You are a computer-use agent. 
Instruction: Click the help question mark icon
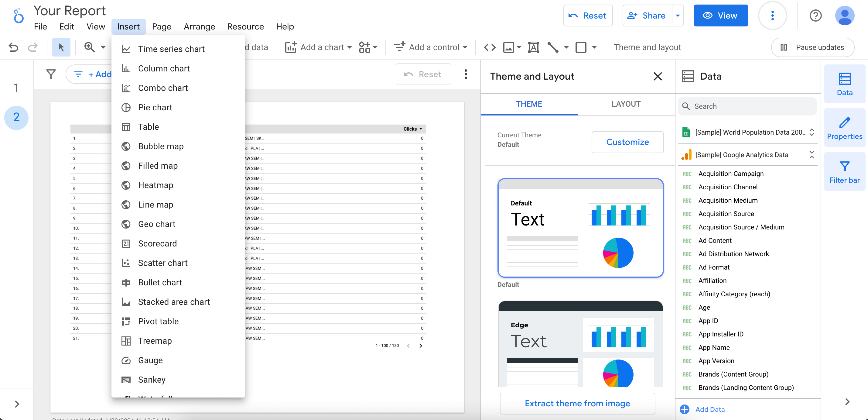click(x=815, y=15)
